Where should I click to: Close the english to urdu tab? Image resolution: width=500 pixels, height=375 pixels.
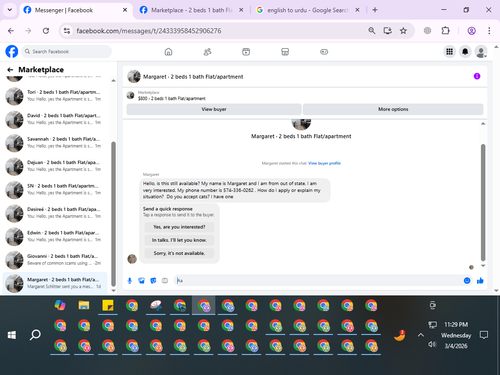(x=357, y=10)
